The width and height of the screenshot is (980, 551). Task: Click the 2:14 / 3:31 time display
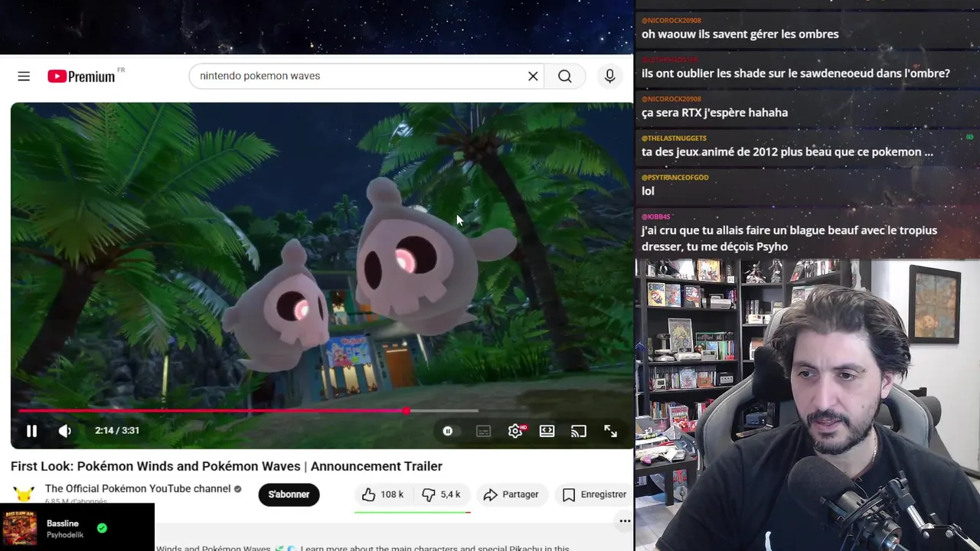click(117, 431)
